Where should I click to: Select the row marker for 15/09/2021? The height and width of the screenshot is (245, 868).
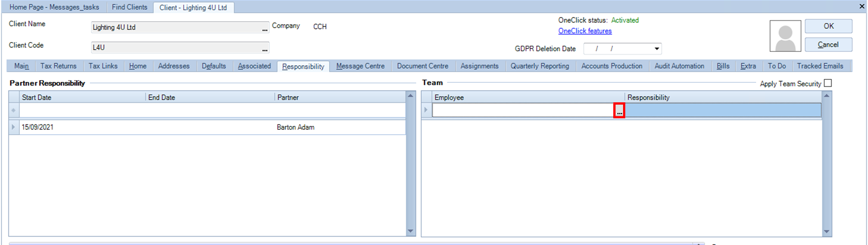coord(14,127)
